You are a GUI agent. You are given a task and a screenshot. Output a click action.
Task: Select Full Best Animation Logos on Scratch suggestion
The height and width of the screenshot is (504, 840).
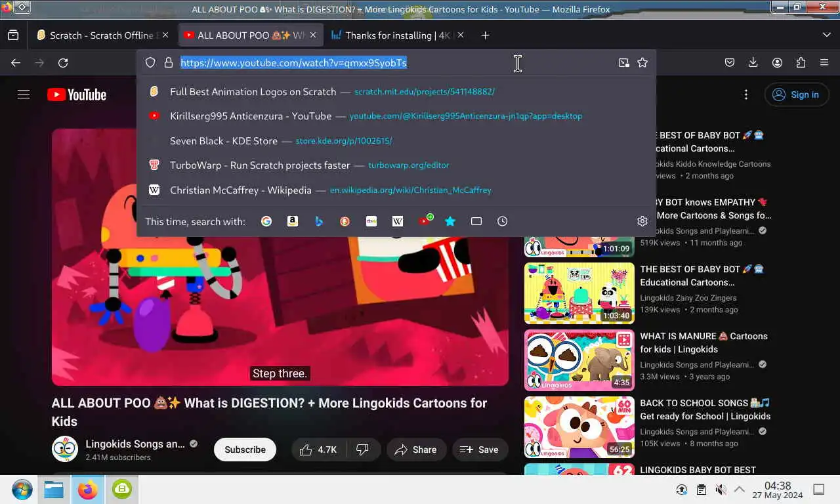pyautogui.click(x=396, y=91)
